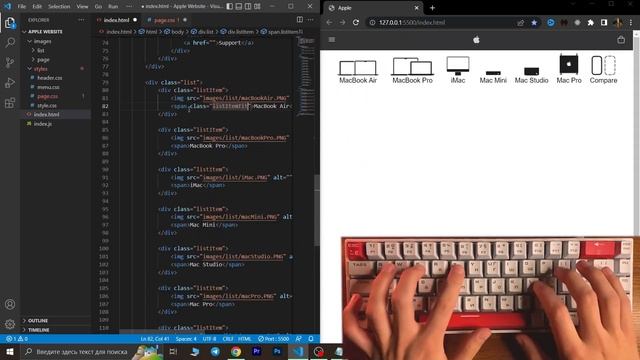Toggle the bottom panel layout icon in the title bar
The height and width of the screenshot is (360, 640).
pos(239,7)
